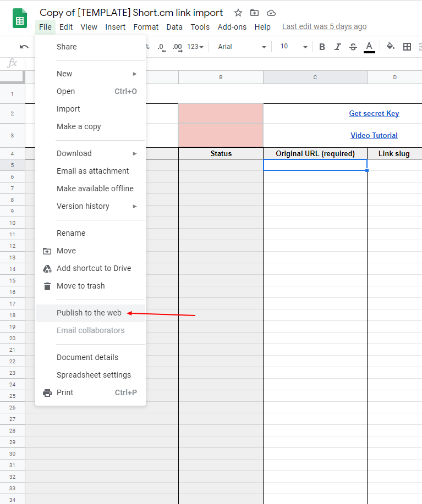Expand the 123 number format dropdown
The image size is (422, 504).
(x=195, y=47)
